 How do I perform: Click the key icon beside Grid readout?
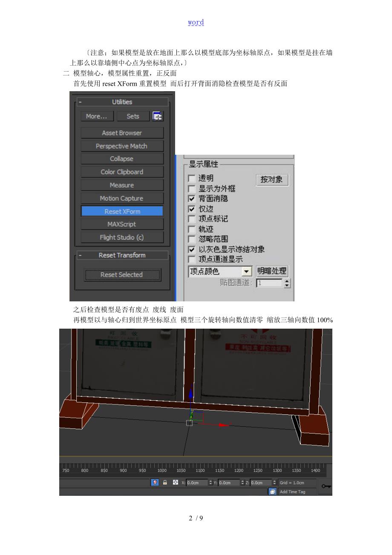point(326,486)
